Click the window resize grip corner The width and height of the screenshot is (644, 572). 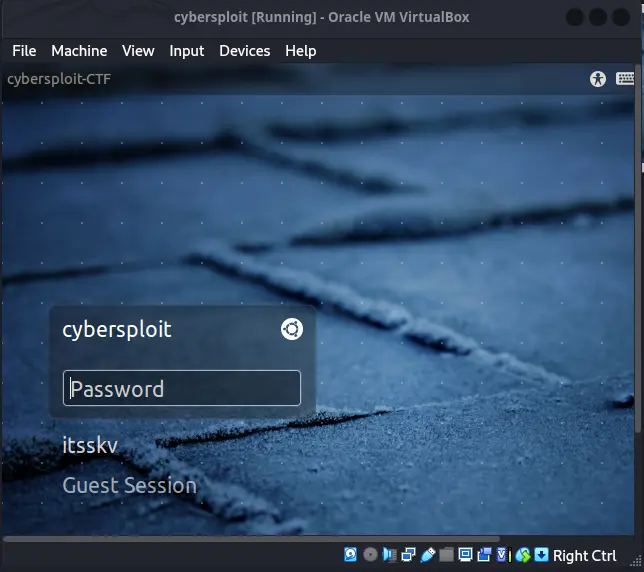click(x=637, y=561)
